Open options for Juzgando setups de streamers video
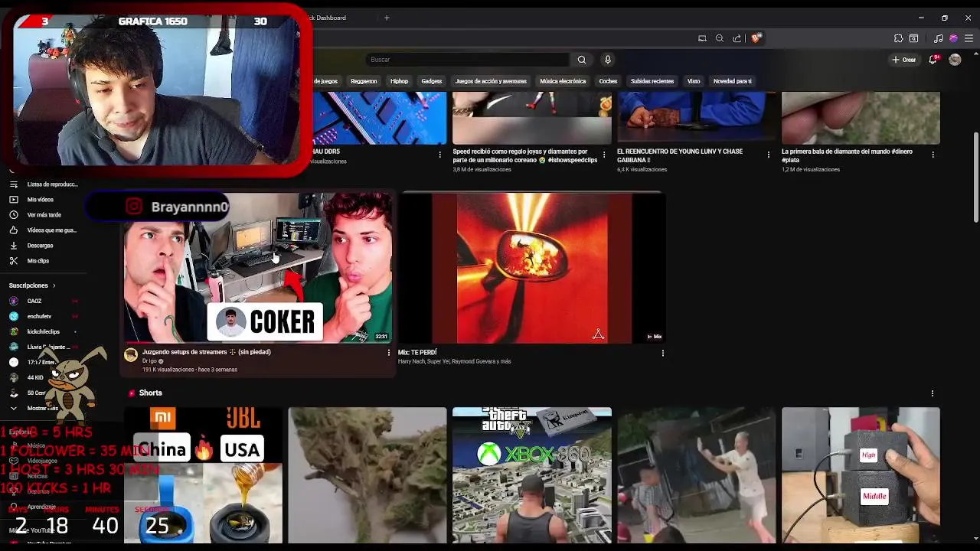The width and height of the screenshot is (980, 551). [x=388, y=353]
